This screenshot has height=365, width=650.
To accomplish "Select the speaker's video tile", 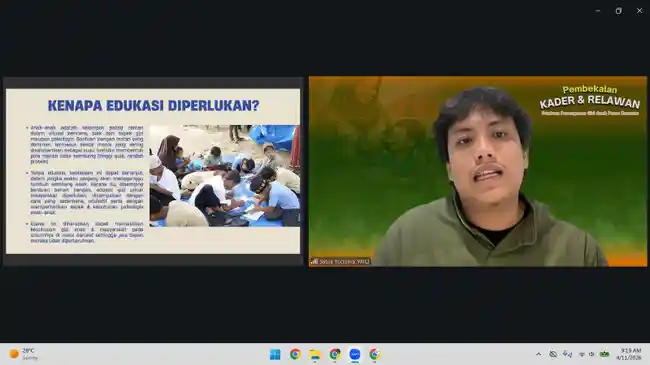I will click(x=478, y=171).
